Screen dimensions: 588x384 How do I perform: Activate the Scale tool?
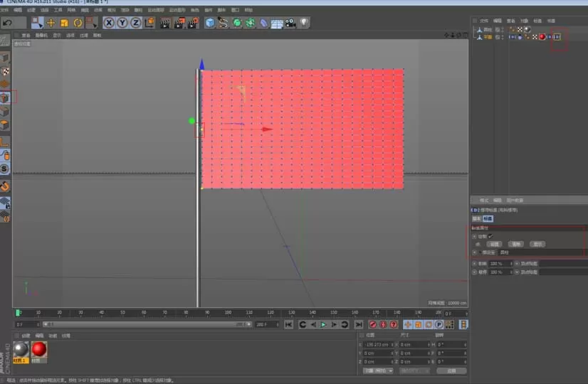pos(64,23)
